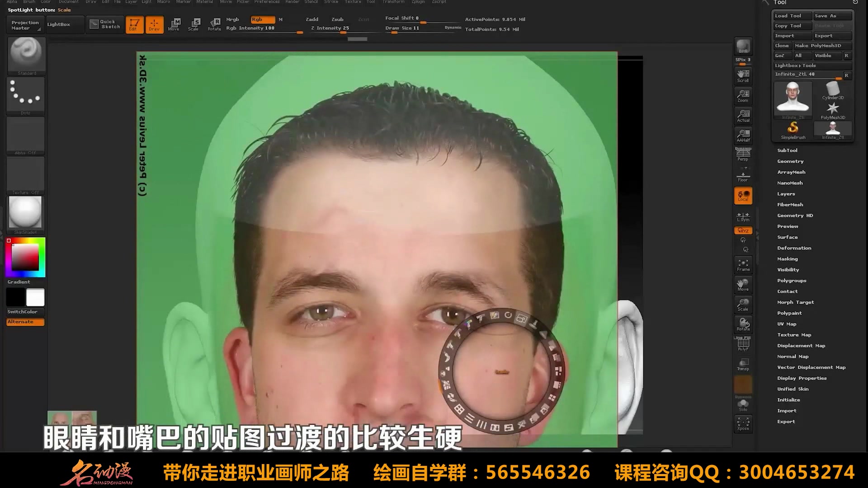Select the Cylinder3D tool thumbnail
Viewport: 868px width, 488px height.
pyautogui.click(x=833, y=90)
